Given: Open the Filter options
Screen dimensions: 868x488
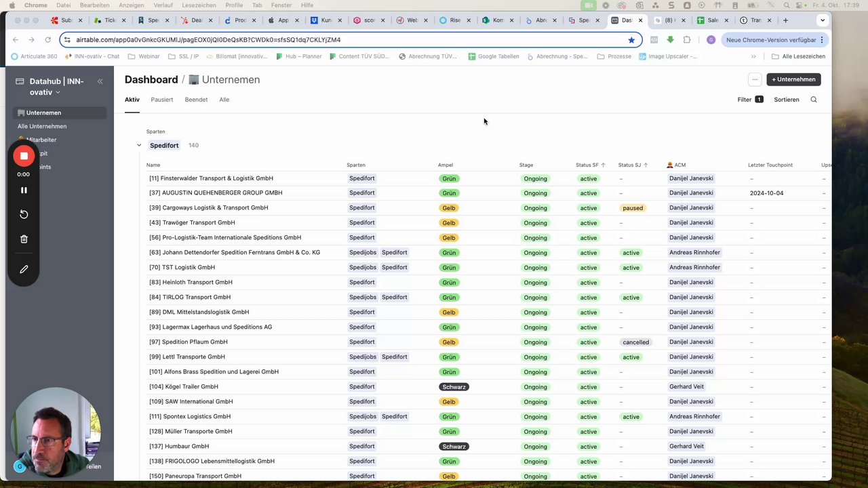Looking at the screenshot, I should (750, 100).
